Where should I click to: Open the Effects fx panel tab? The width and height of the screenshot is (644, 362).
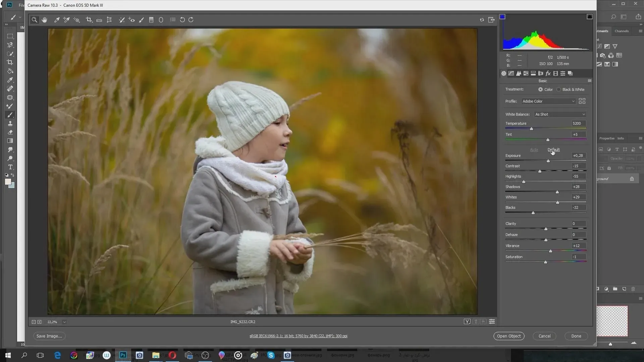548,73
